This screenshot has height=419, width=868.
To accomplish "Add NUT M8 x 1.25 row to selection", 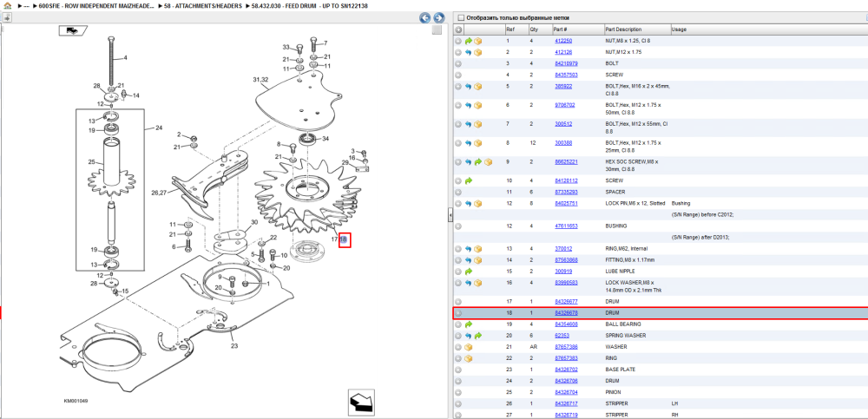I will point(458,41).
